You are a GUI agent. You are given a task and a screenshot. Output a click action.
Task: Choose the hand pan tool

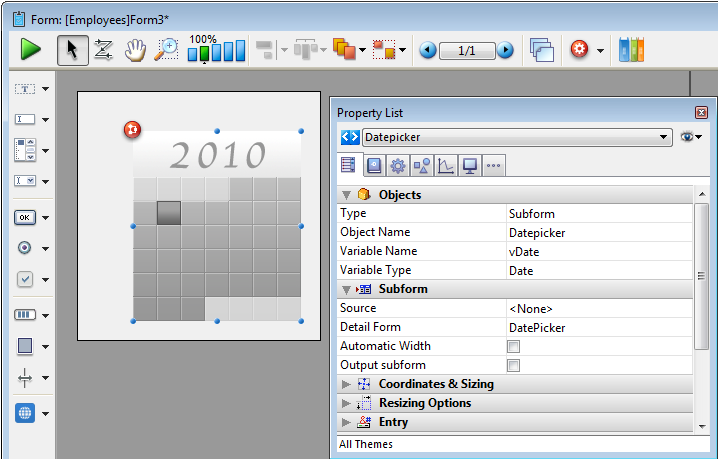point(135,49)
